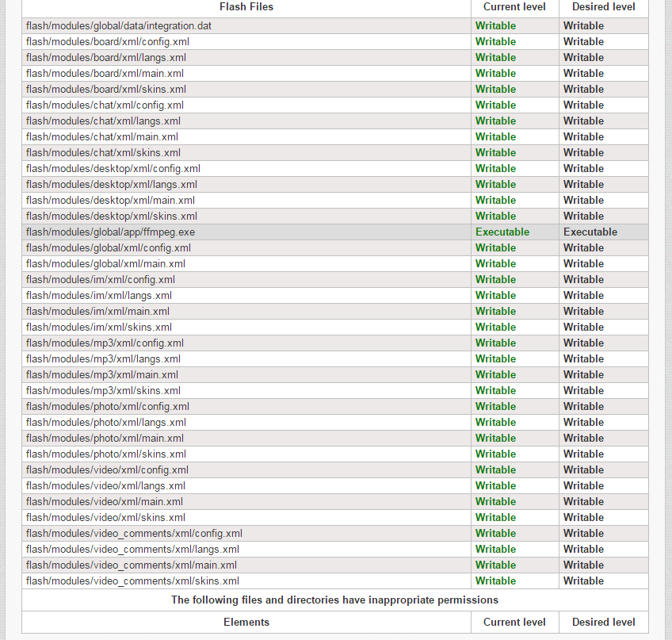Select the flash/modules/video/xml/skins.xml entry
The image size is (672, 640).
point(105,518)
